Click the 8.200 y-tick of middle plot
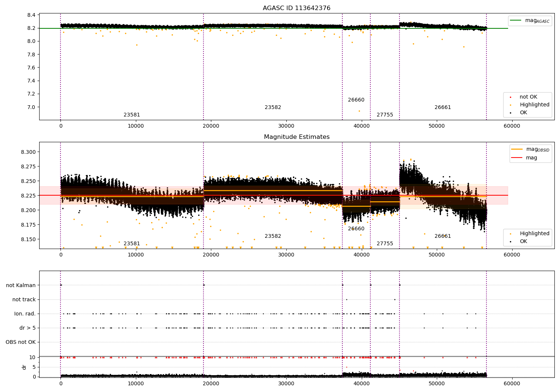Viewport: 560px width, 392px height. pyautogui.click(x=29, y=211)
